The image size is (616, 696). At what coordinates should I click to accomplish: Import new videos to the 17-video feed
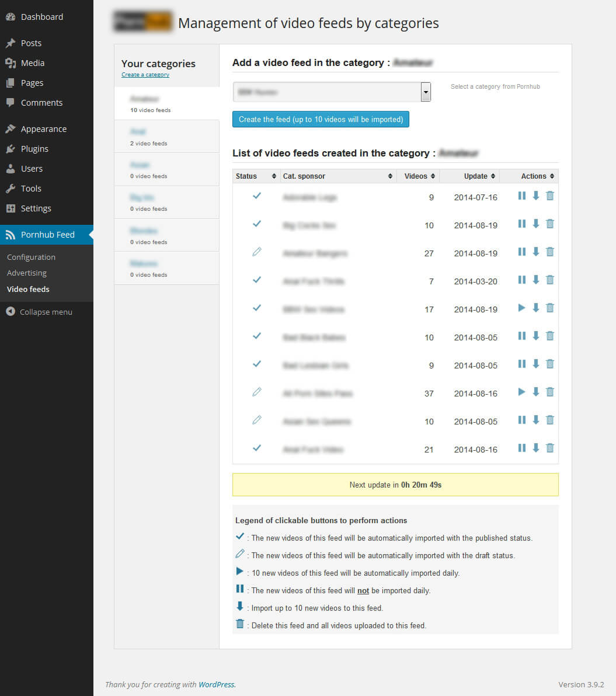pyautogui.click(x=536, y=308)
